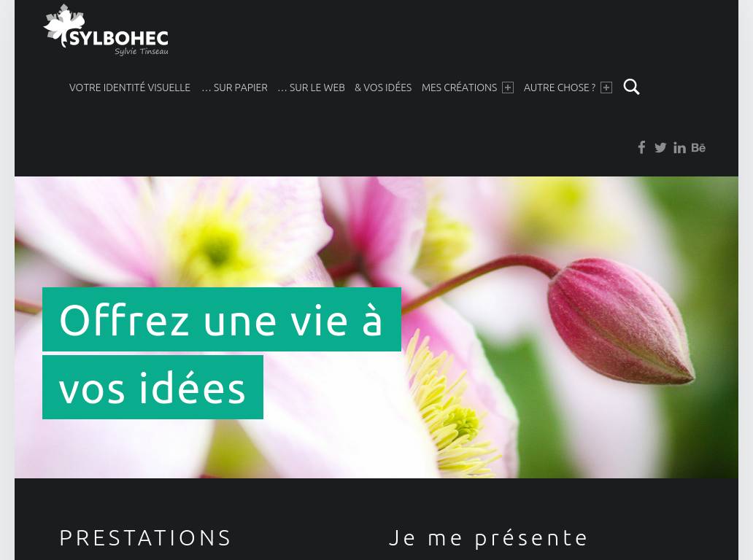This screenshot has height=560, width=753.
Task: Click the Je me présente heading
Action: [488, 538]
